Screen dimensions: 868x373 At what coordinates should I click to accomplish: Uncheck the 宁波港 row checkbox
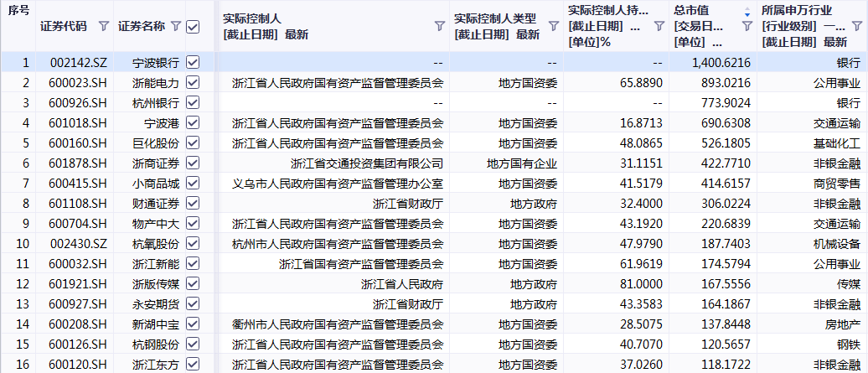[x=193, y=122]
